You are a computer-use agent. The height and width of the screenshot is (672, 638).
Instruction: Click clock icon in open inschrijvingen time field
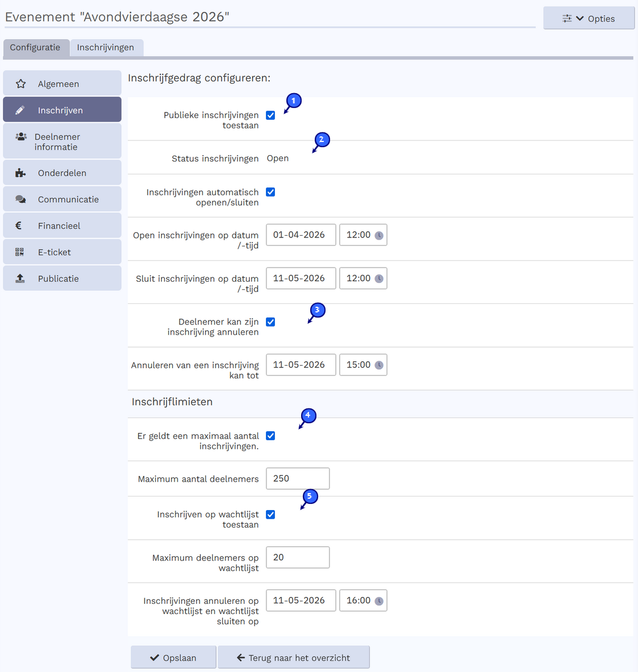coord(379,236)
